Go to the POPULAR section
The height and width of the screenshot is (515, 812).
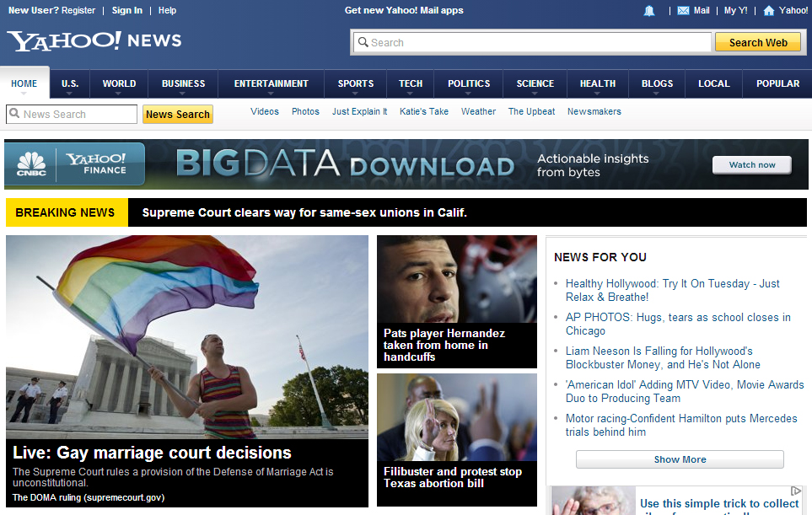(x=777, y=83)
